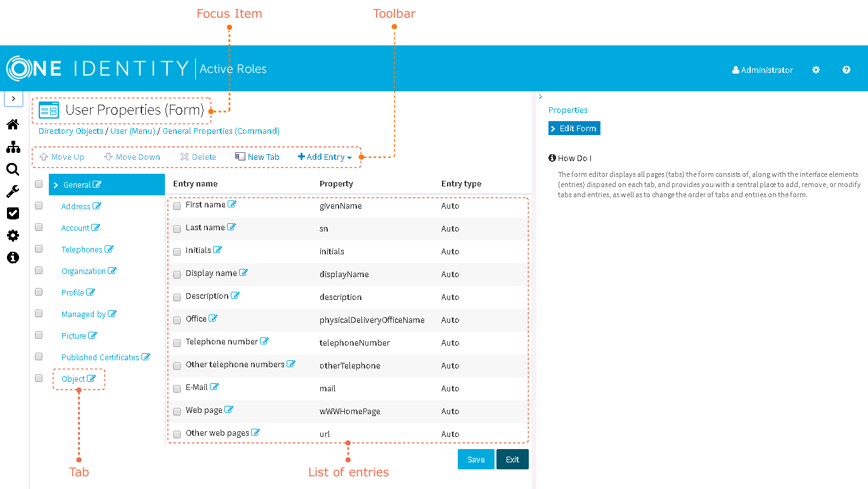Click the Approval checkmark sidebar icon
This screenshot has height=489, width=868.
(13, 214)
